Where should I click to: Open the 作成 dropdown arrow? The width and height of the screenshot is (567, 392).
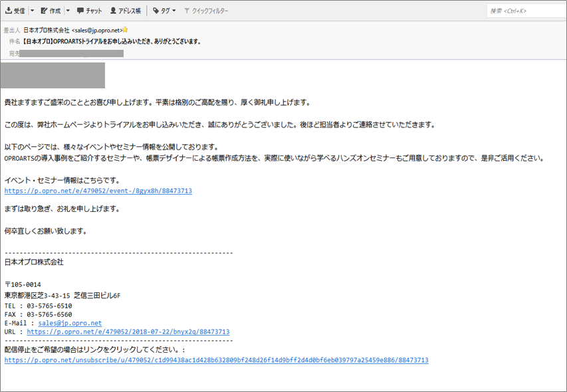click(x=68, y=11)
